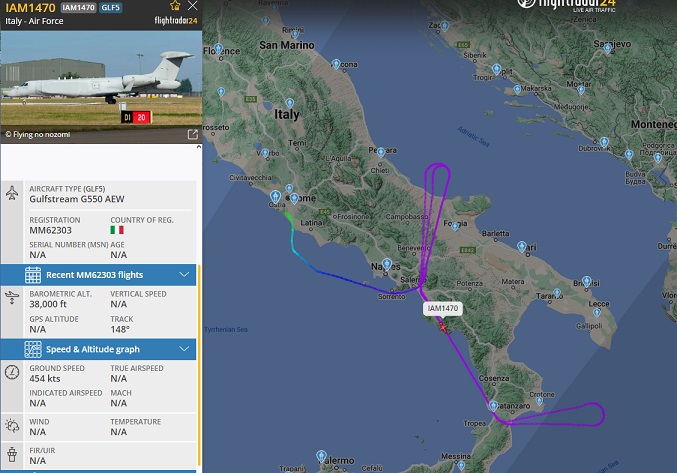The image size is (677, 473).
Task: Click the San Marino map label
Action: [x=287, y=45]
